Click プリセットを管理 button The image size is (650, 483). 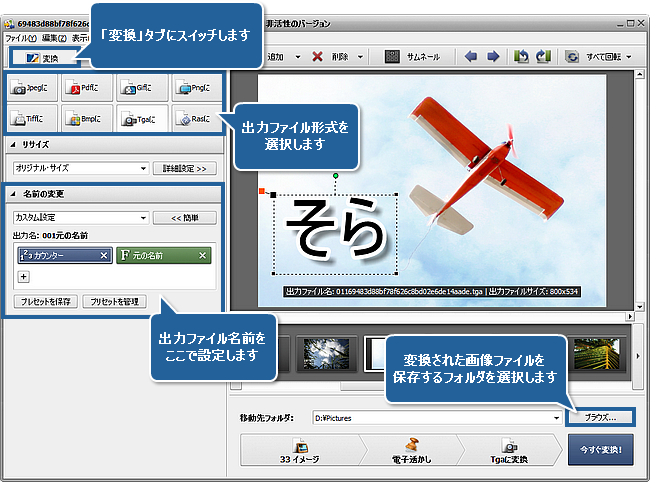[x=114, y=301]
